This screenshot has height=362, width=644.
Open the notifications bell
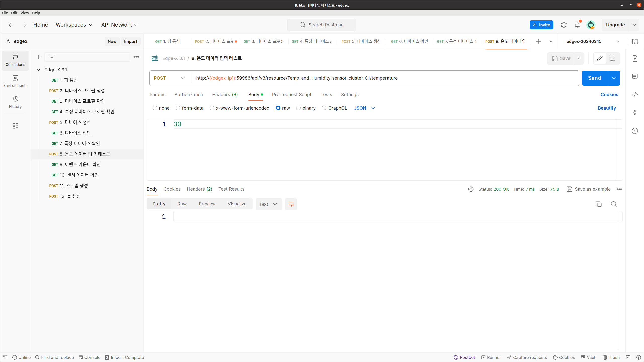[577, 25]
